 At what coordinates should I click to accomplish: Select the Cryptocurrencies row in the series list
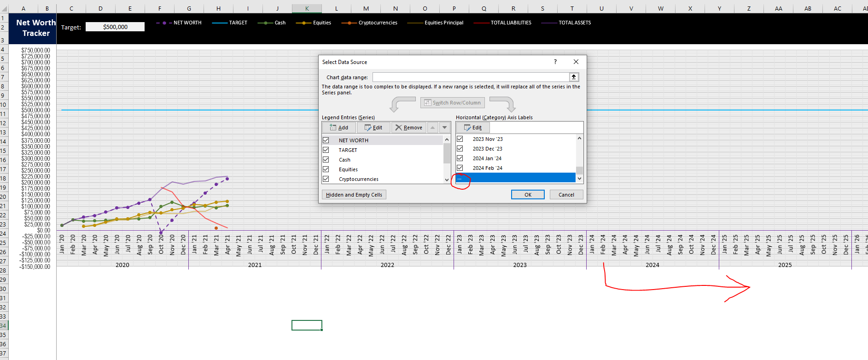(x=383, y=179)
